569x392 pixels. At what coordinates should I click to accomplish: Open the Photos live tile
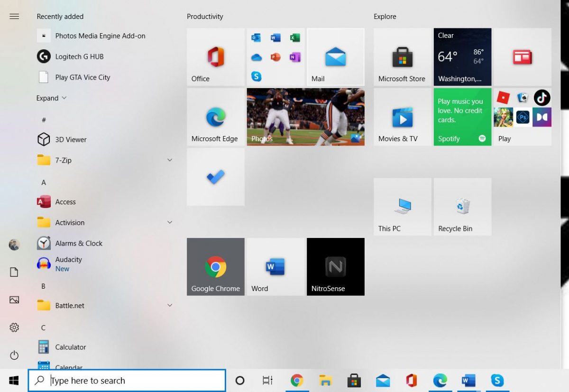click(x=306, y=117)
